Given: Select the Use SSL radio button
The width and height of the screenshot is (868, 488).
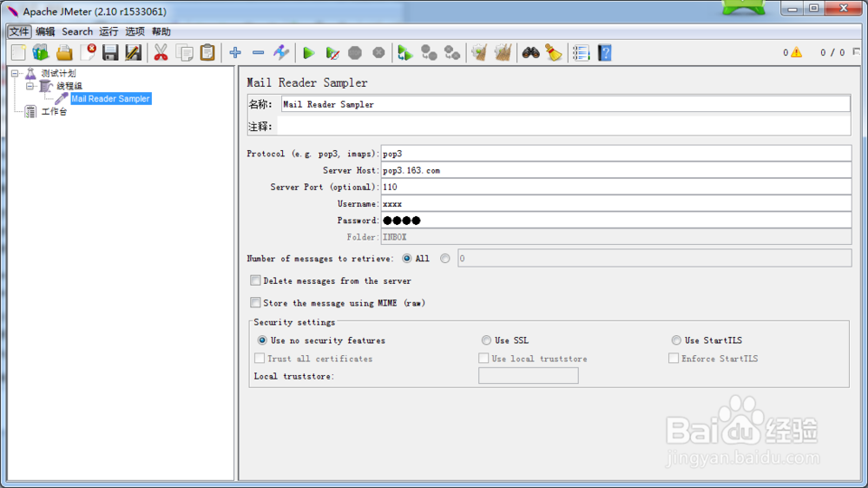Looking at the screenshot, I should coord(486,340).
